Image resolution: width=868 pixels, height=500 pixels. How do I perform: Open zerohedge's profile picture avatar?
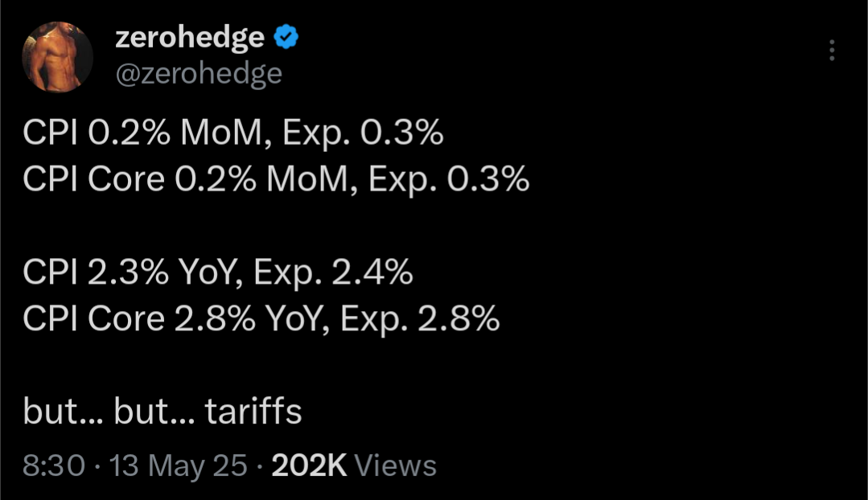pos(58,57)
